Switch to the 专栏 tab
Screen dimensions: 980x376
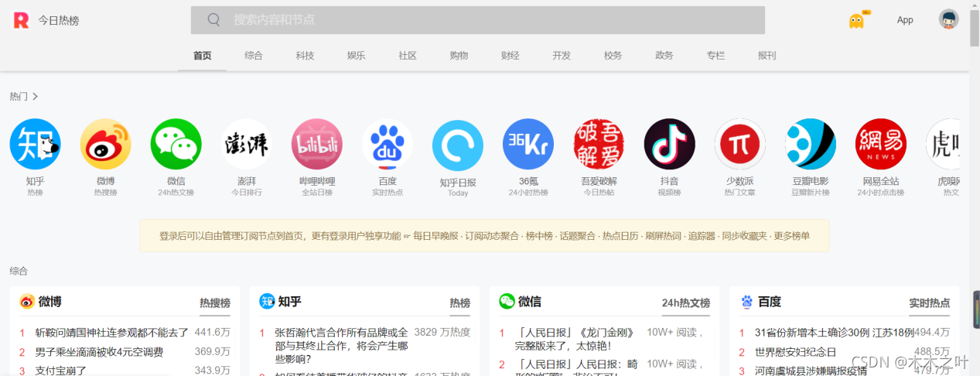point(715,56)
